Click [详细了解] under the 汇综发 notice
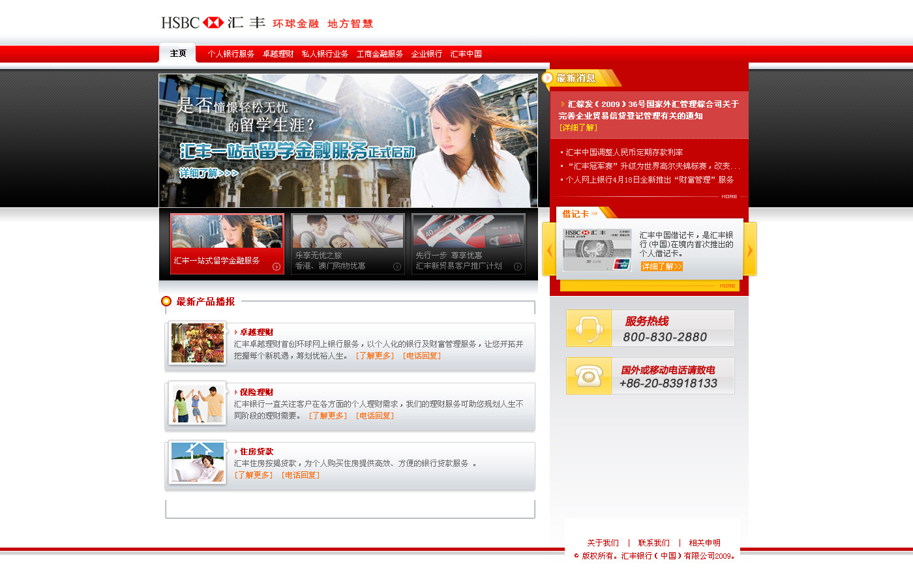 point(578,128)
